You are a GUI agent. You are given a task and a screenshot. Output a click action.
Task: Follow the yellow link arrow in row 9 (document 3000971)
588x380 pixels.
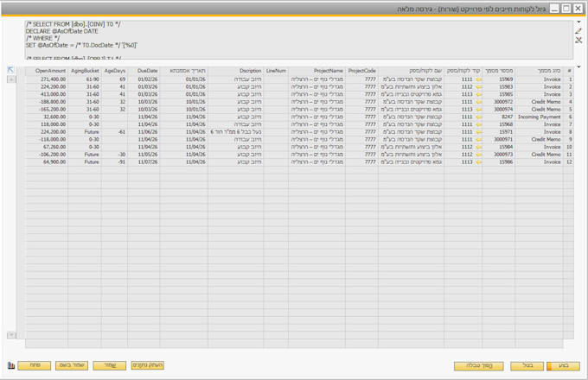pos(479,139)
